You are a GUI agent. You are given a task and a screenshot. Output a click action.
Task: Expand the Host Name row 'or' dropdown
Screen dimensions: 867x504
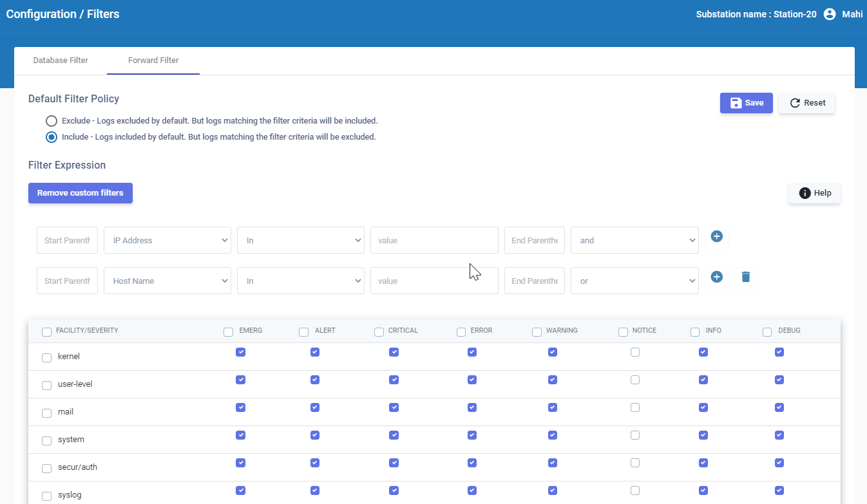(x=634, y=281)
